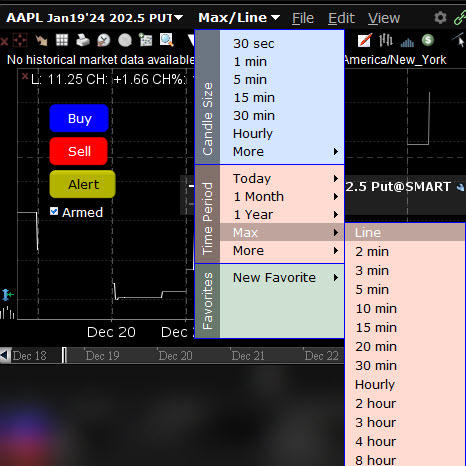Click the magnifying glass zoom icon
The width and height of the screenshot is (466, 466).
[x=167, y=40]
